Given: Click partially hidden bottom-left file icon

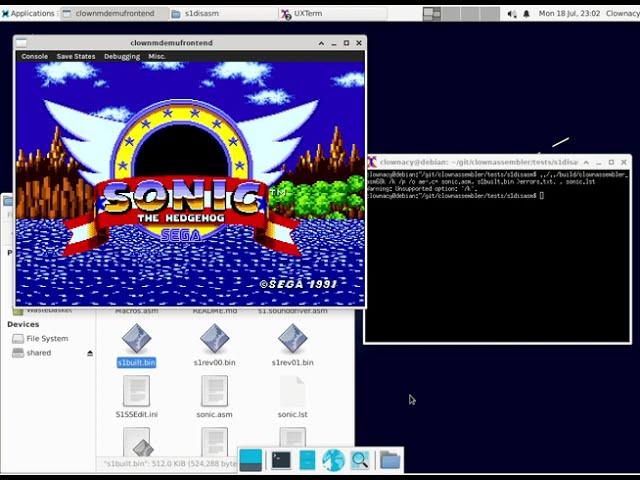Looking at the screenshot, I should (136, 442).
